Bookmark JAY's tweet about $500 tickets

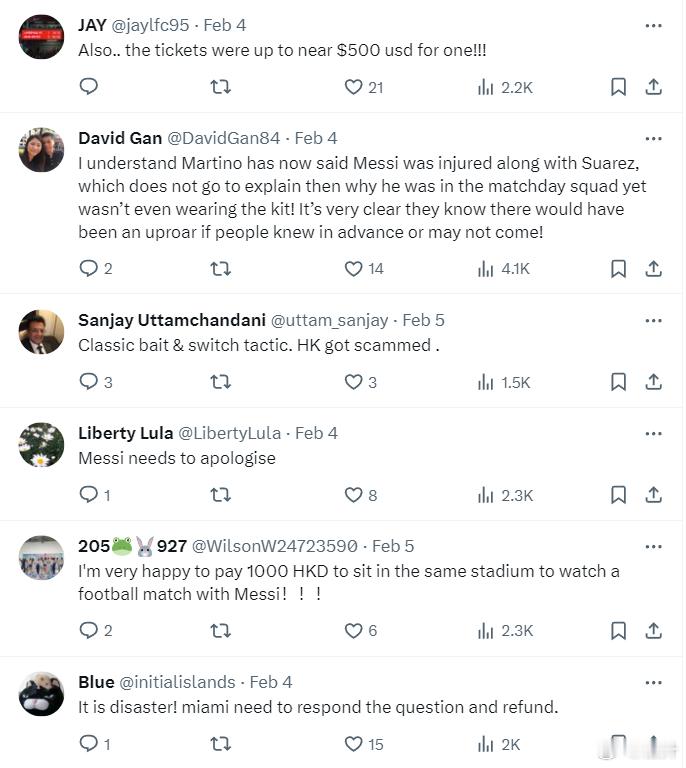(x=619, y=87)
